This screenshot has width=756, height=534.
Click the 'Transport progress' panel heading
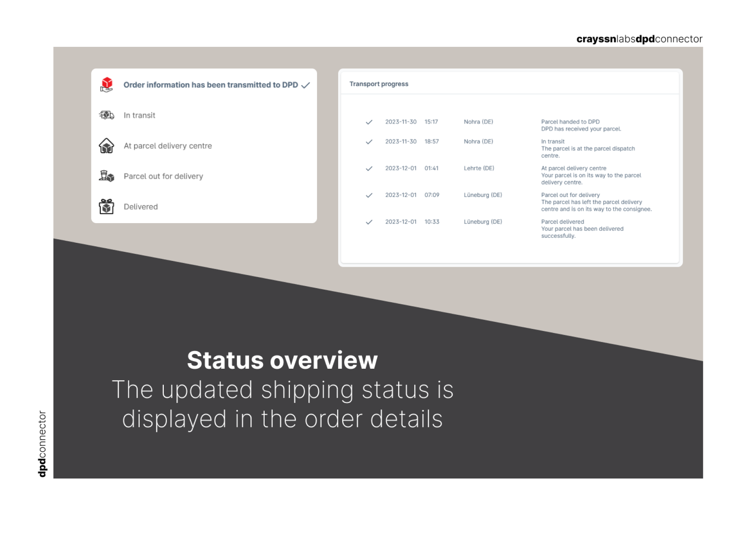pyautogui.click(x=379, y=84)
